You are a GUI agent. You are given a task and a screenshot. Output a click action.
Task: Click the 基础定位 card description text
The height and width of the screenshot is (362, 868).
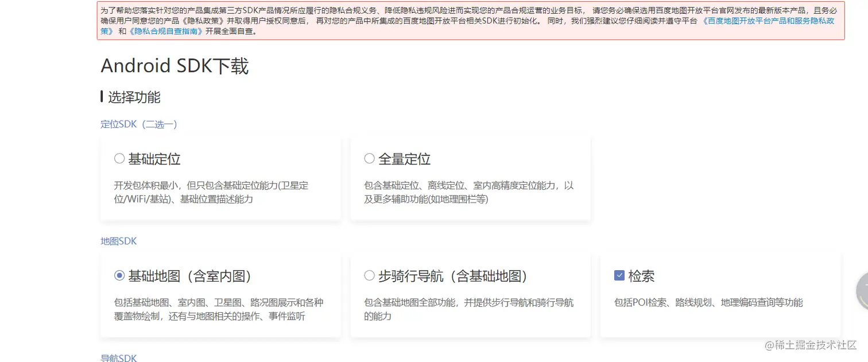(x=211, y=192)
